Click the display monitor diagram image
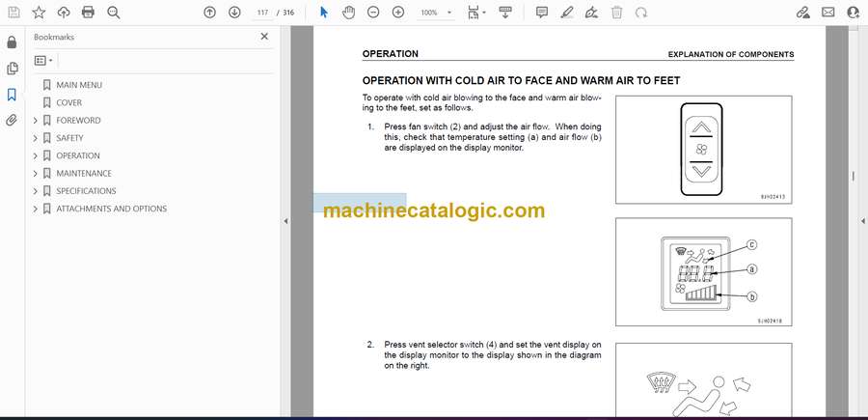The image size is (868, 420). (704, 272)
